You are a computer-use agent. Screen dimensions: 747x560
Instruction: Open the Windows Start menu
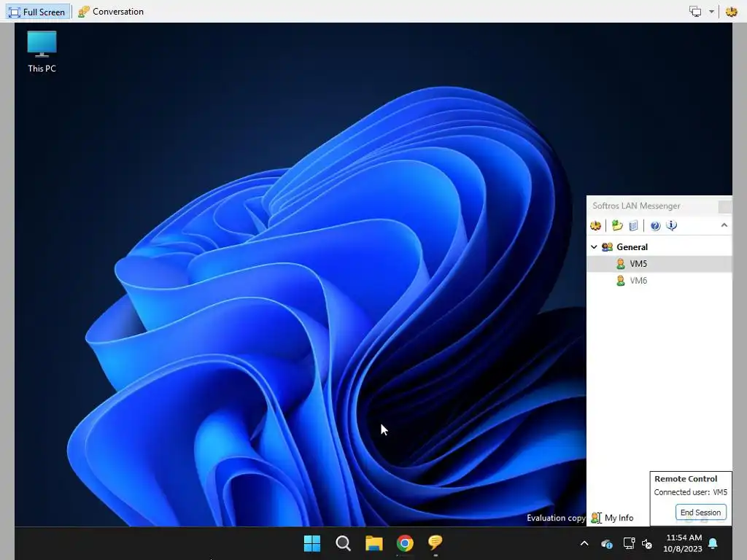(x=312, y=542)
